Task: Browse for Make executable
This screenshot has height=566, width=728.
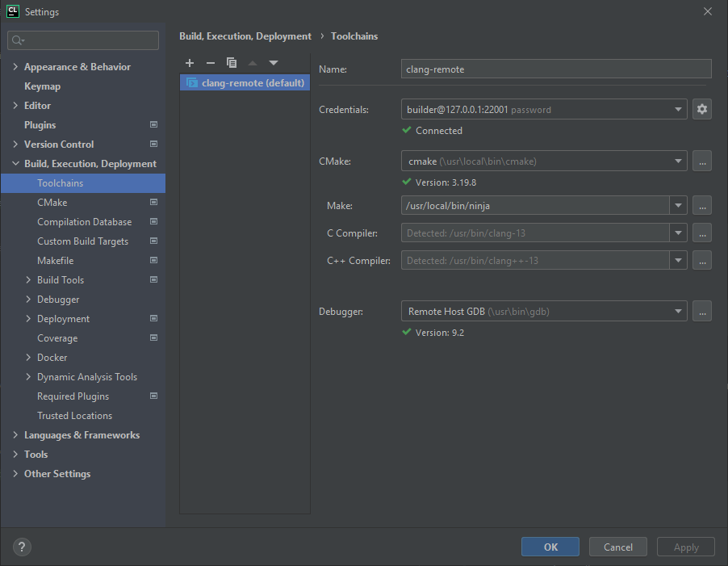Action: click(702, 205)
